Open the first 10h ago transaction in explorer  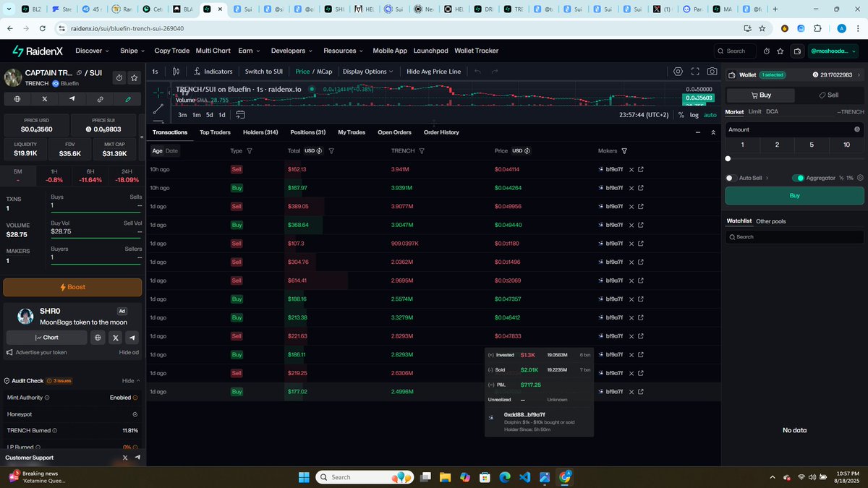click(641, 169)
